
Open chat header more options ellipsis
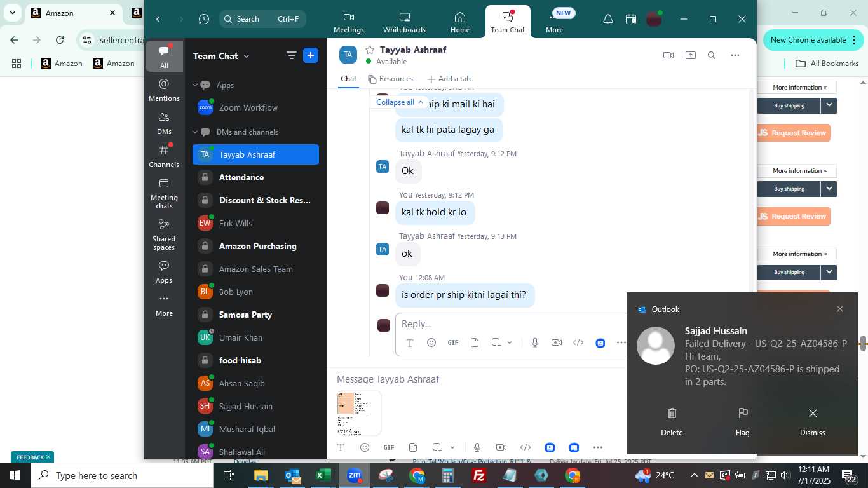point(735,55)
